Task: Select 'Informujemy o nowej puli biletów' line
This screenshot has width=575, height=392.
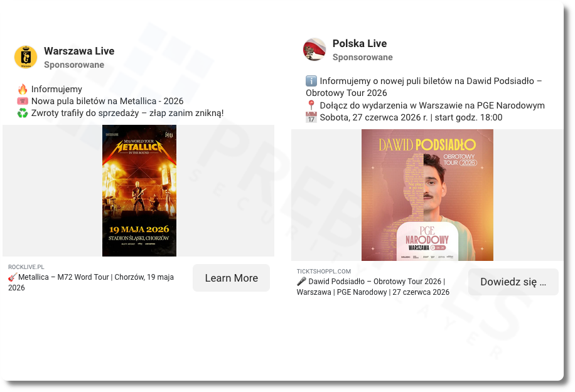Action: click(x=424, y=87)
